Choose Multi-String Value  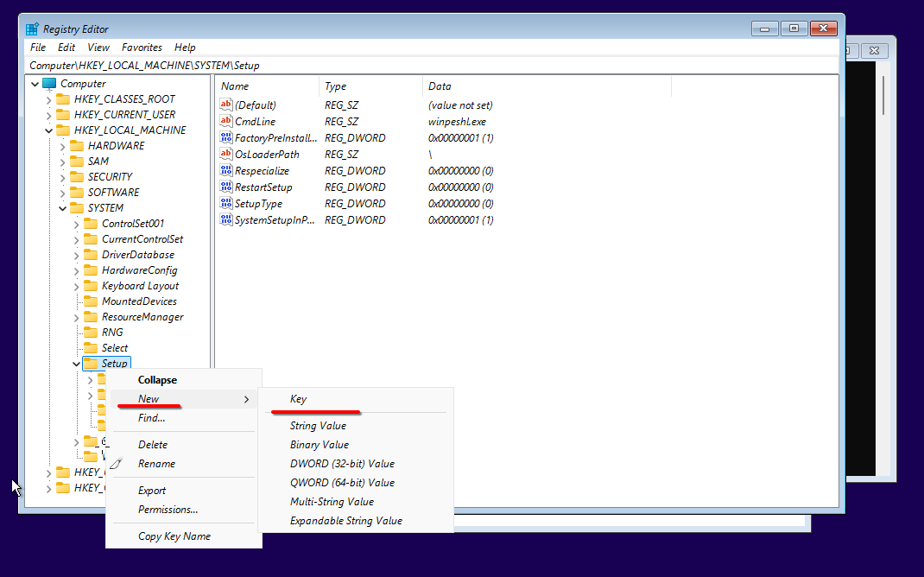click(356, 502)
